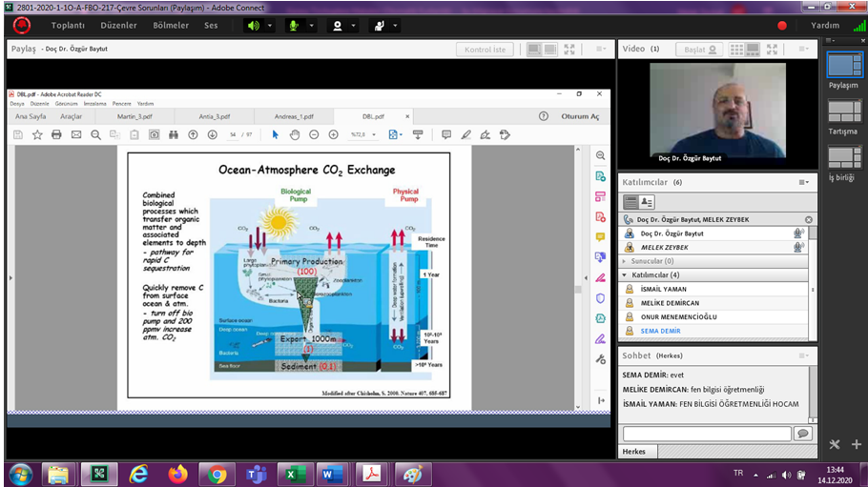This screenshot has width=868, height=487.
Task: Click the chat message input field
Action: (706, 434)
